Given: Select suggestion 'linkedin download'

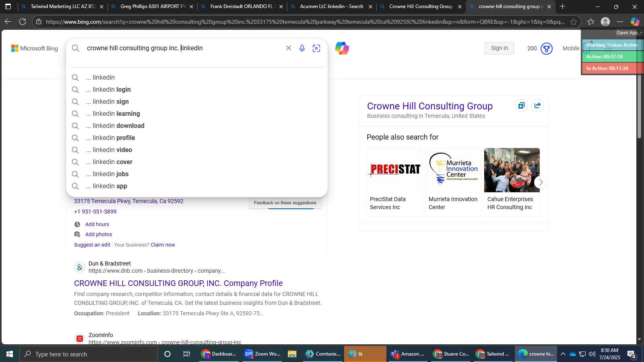Looking at the screenshot, I should click(x=197, y=125).
